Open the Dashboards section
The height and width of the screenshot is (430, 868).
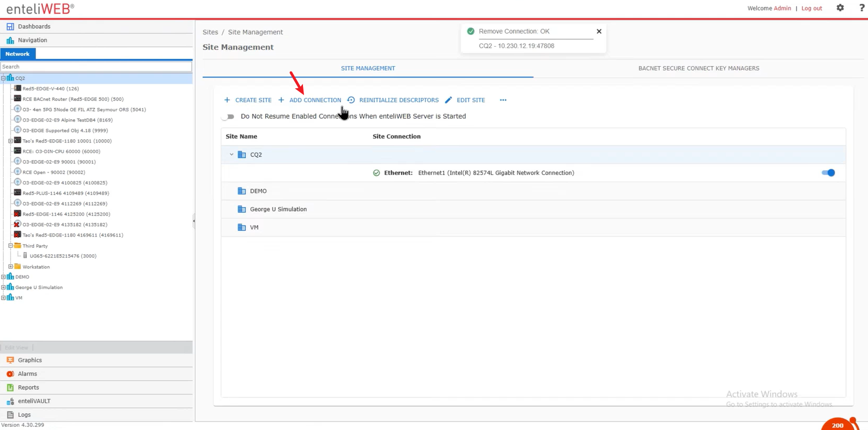[x=97, y=26]
